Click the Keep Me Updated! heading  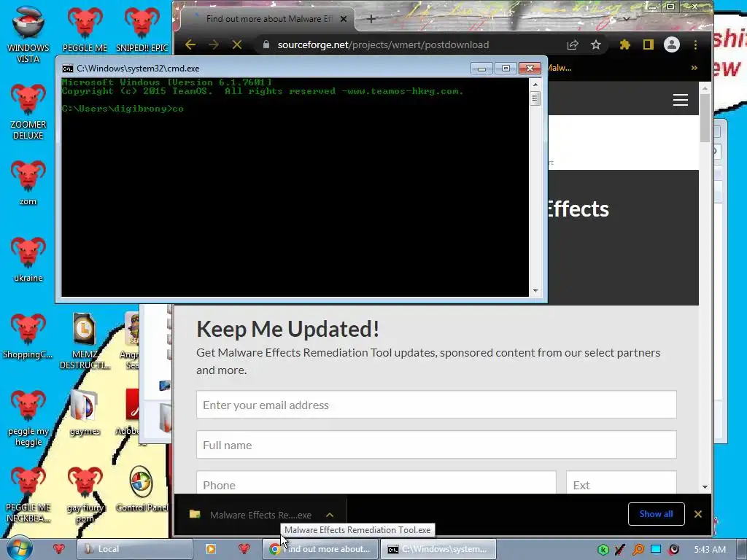(287, 329)
